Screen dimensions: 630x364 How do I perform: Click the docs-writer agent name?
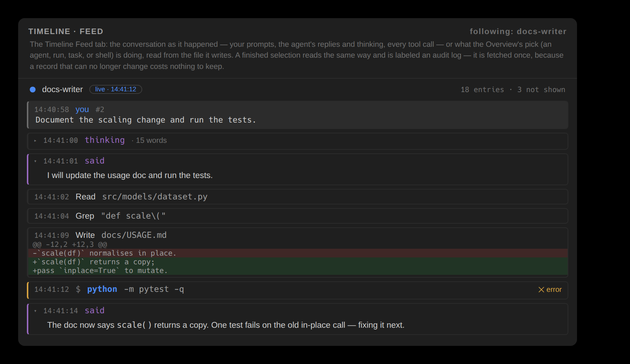tap(62, 90)
